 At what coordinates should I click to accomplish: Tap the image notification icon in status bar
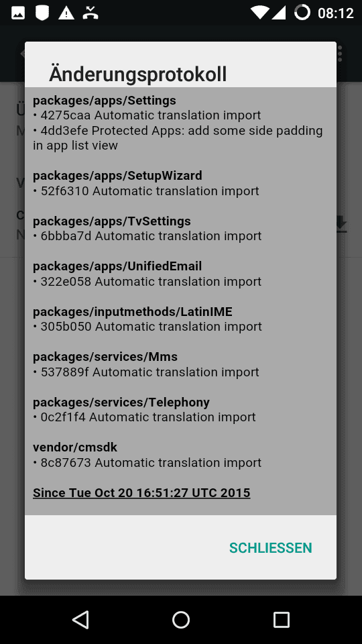click(x=18, y=13)
